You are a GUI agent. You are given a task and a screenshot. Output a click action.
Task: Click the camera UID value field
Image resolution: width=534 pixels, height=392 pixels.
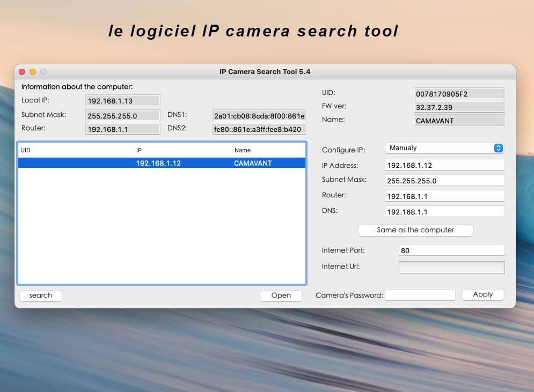point(459,94)
